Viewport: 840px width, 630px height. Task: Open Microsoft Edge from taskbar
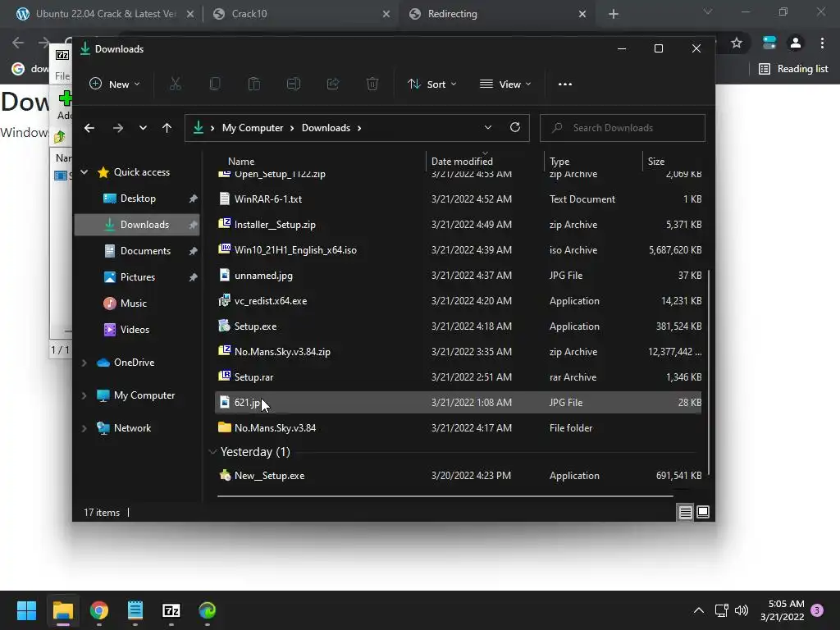[208, 610]
